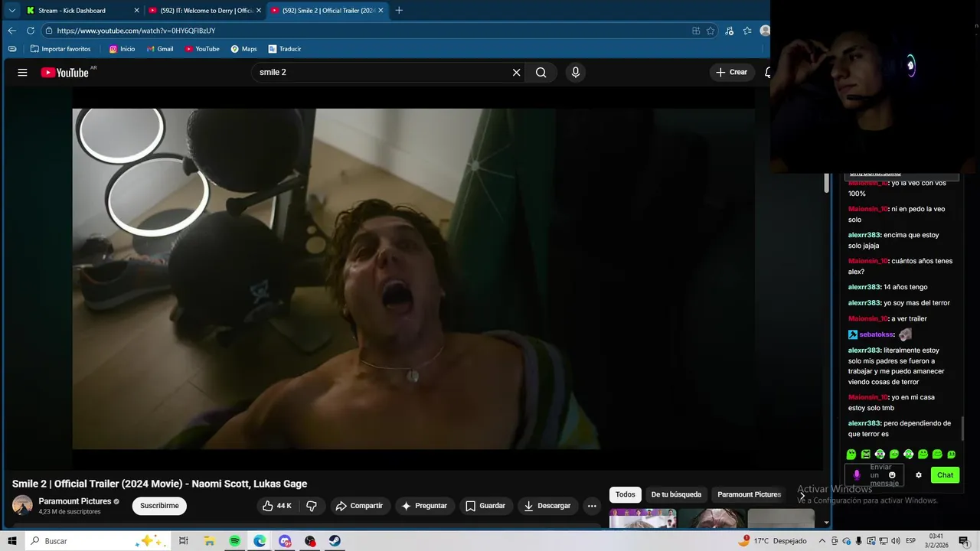This screenshot has width=980, height=551.
Task: Open the Gmail bookmark
Action: coord(159,49)
